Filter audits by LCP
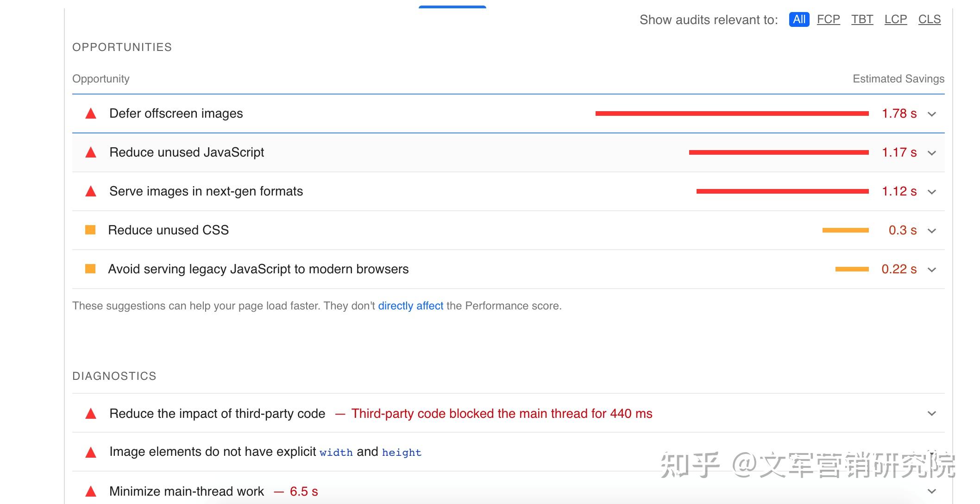The width and height of the screenshot is (980, 504). coord(896,19)
